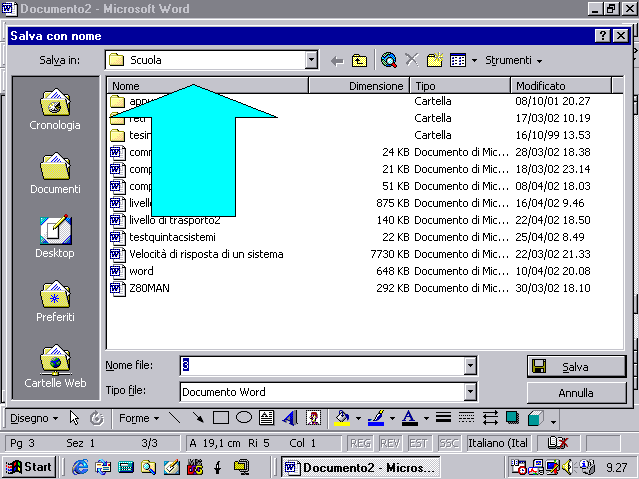
Task: Open the Shadow tool
Action: pyautogui.click(x=513, y=418)
